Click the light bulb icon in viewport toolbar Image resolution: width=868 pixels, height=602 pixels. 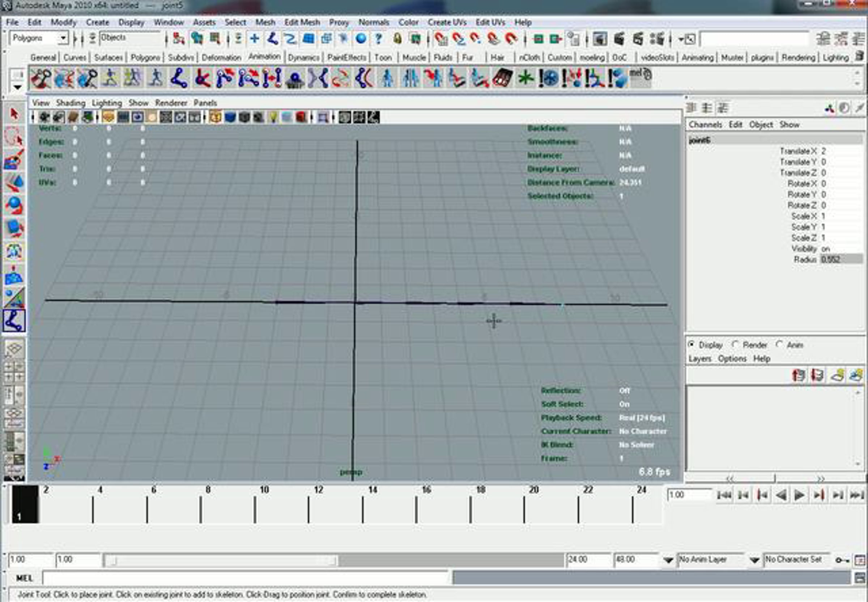click(273, 117)
